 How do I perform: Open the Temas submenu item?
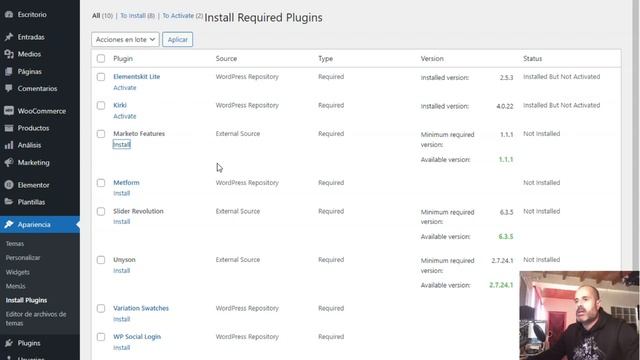tap(15, 244)
